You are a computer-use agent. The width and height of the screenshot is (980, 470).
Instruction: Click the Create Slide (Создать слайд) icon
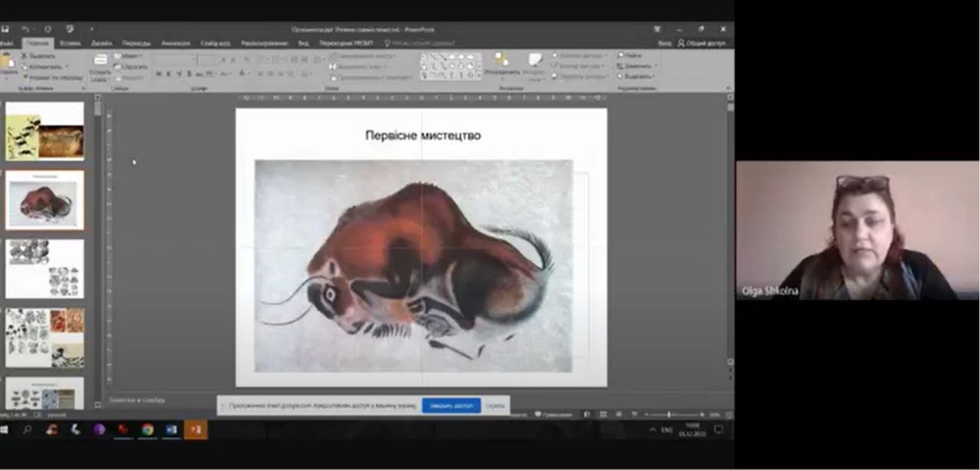pos(100,60)
